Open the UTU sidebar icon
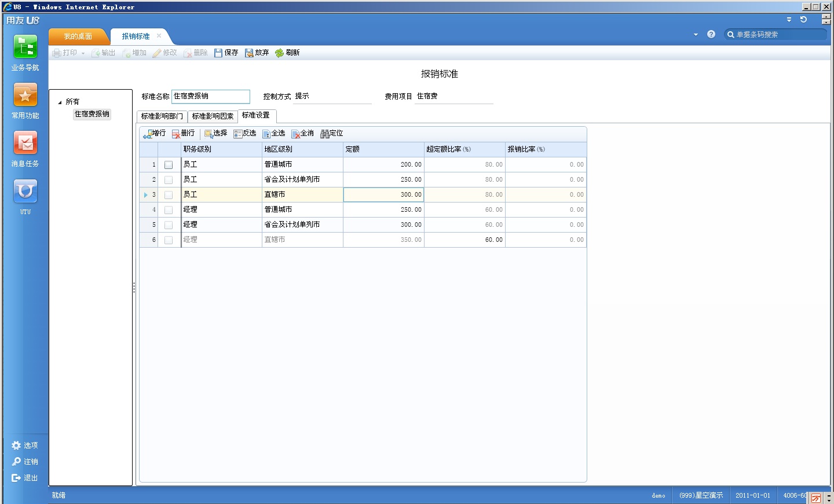This screenshot has height=504, width=834. pos(25,191)
